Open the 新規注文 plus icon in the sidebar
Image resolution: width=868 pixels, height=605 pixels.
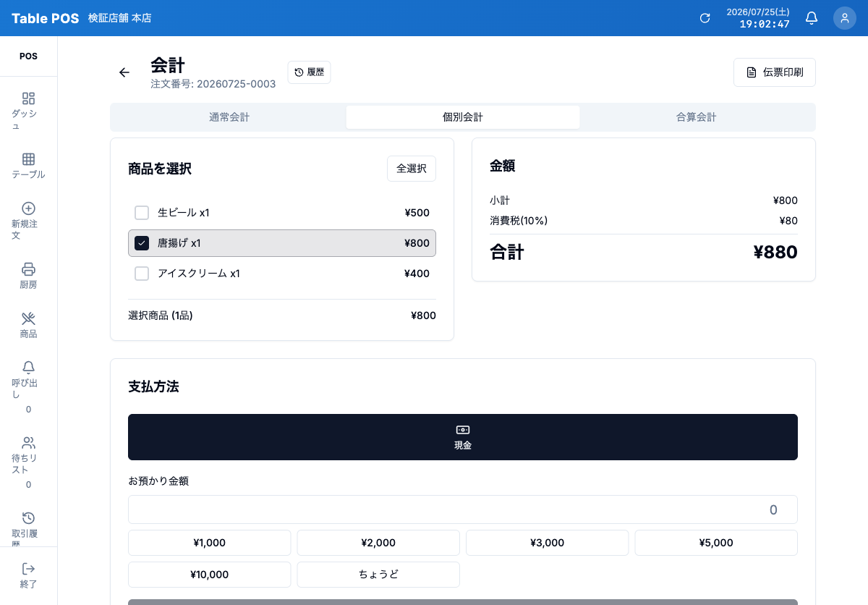(28, 208)
